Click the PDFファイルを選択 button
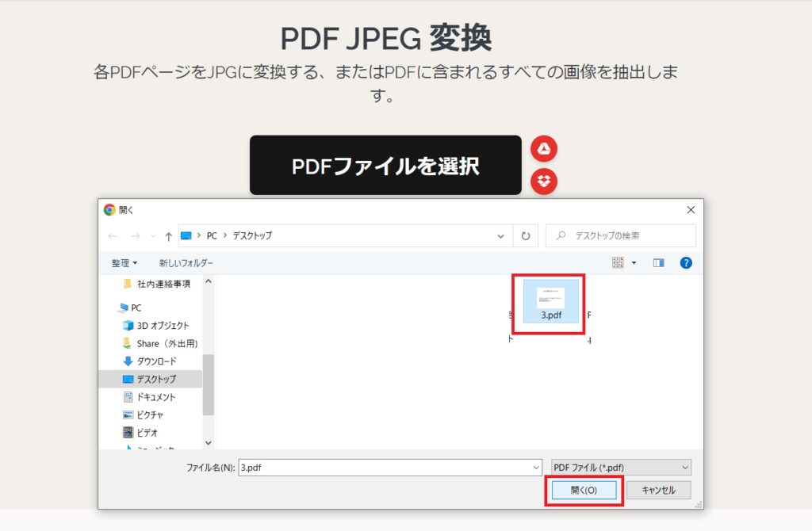The height and width of the screenshot is (531, 812). [385, 166]
